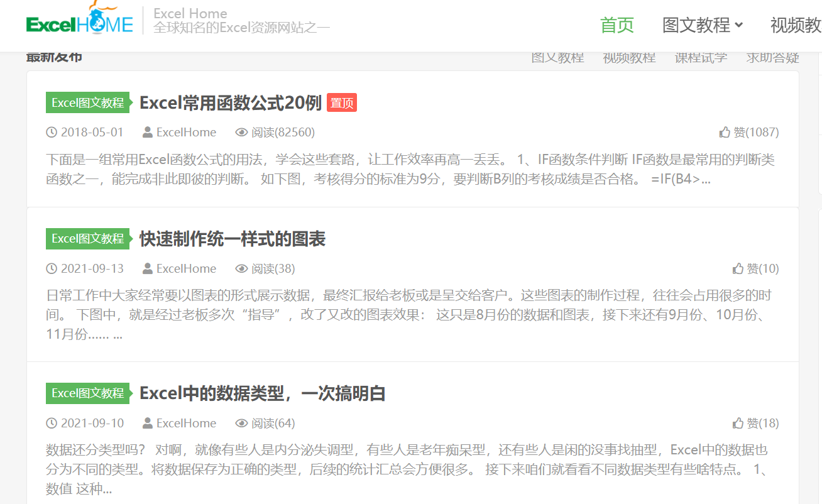Click the author icon on the 2021-09-13 post

148,268
